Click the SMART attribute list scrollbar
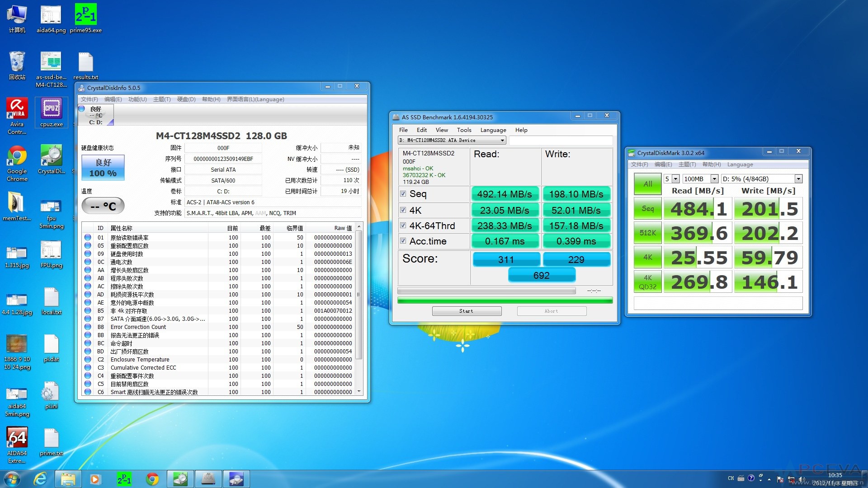This screenshot has width=868, height=488. pos(359,295)
